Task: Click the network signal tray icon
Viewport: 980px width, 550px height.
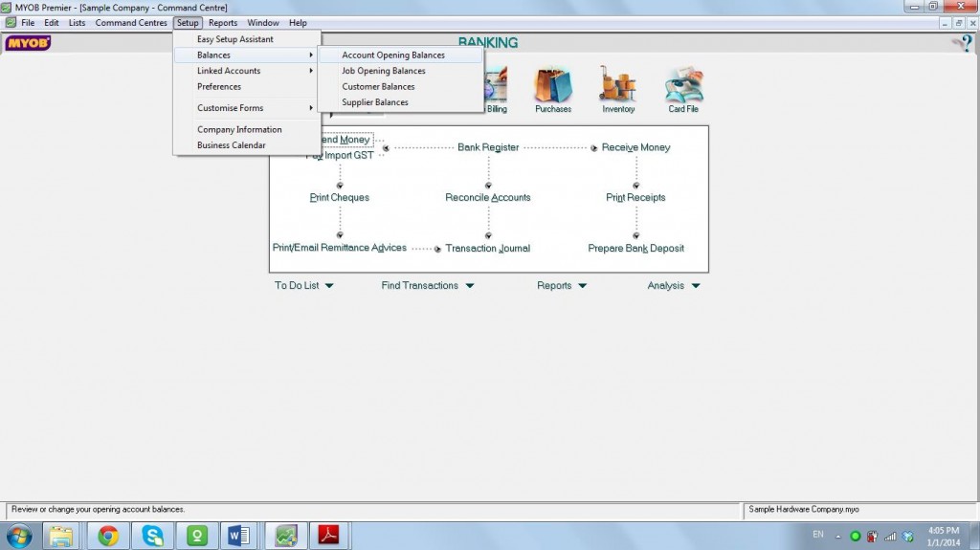Action: click(x=890, y=537)
